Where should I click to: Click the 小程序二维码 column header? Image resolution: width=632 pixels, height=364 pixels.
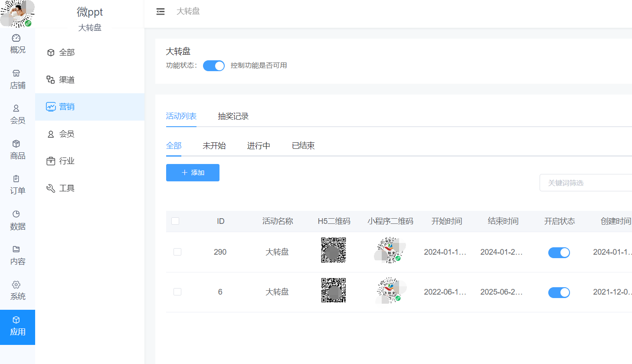[390, 221]
